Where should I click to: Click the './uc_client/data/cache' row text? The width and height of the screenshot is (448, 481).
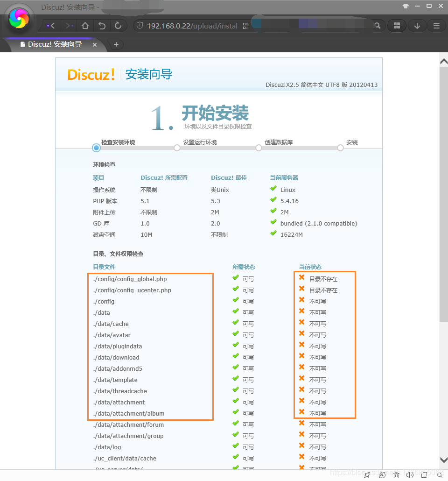point(125,458)
